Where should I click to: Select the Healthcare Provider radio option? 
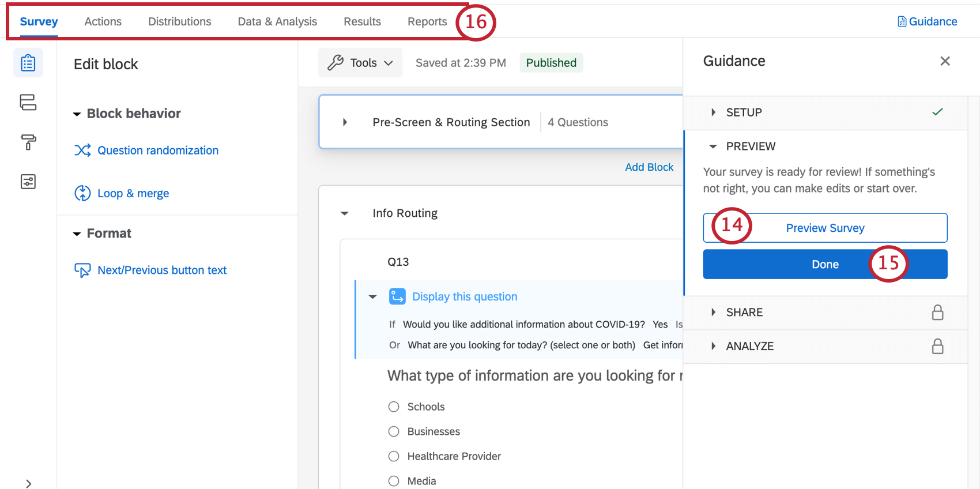(394, 456)
